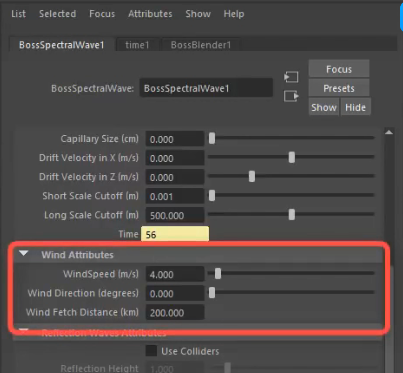The image size is (403, 373).
Task: Open the Selected menu
Action: [x=57, y=14]
